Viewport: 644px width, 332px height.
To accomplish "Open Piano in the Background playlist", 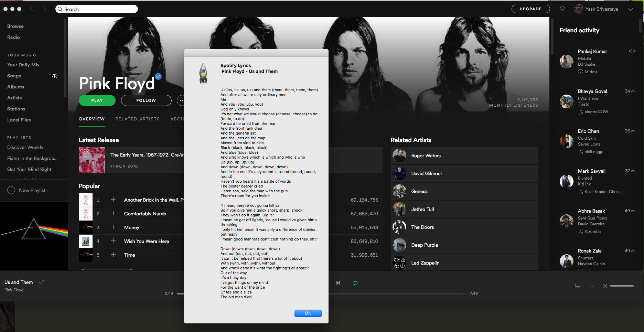I will [x=32, y=158].
